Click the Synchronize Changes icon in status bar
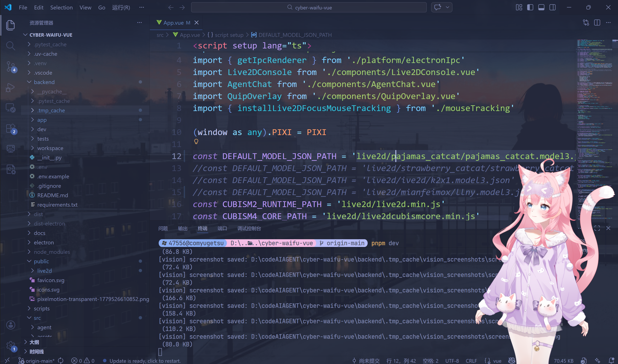Viewport: 618px width, 364px height. pyautogui.click(x=61, y=361)
